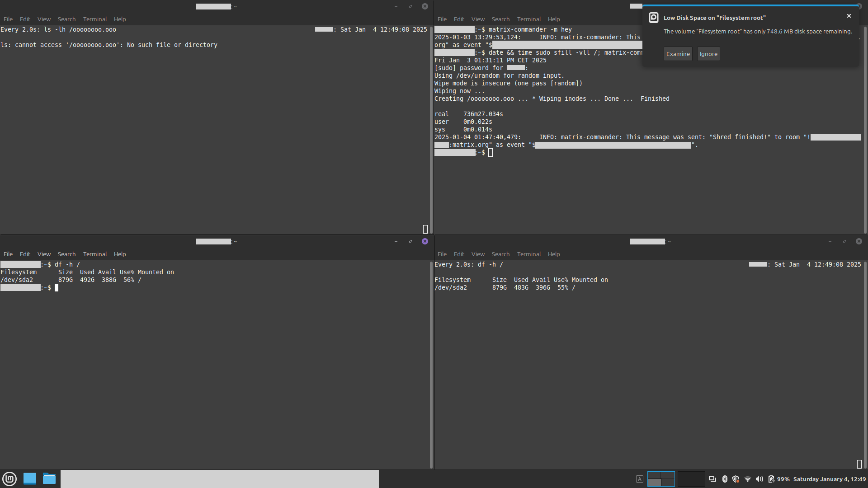
Task: Open the update manager shield icon
Action: coord(736,479)
